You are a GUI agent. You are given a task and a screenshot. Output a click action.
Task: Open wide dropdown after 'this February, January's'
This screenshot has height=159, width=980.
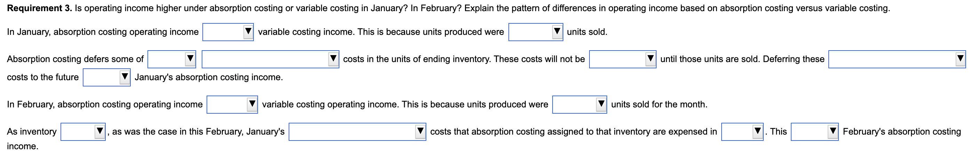click(357, 132)
